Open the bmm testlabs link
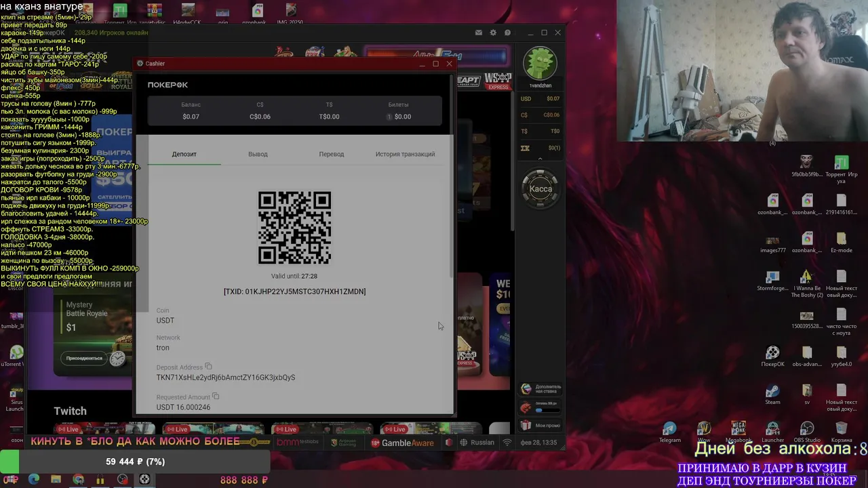Image resolution: width=868 pixels, height=488 pixels. [x=298, y=443]
